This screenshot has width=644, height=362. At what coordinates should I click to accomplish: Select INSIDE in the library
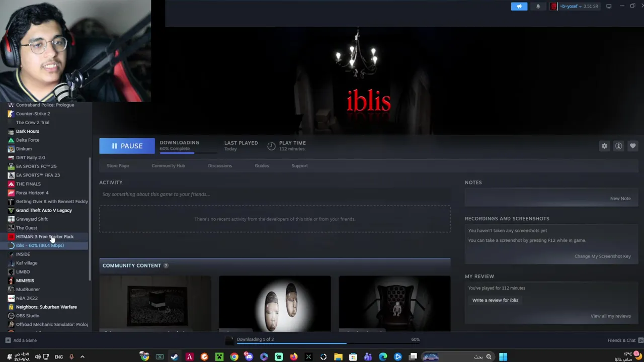pyautogui.click(x=23, y=254)
